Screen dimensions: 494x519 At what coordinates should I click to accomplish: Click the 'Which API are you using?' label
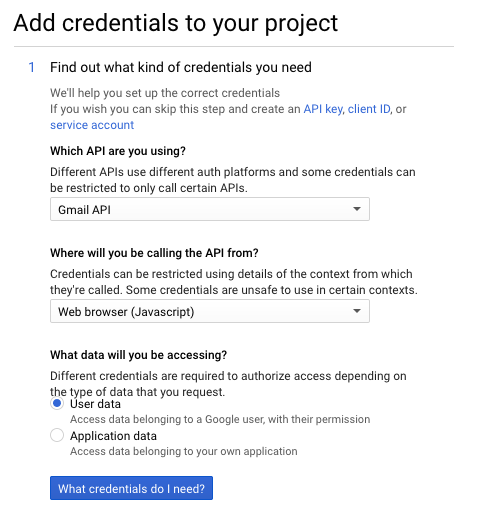pyautogui.click(x=118, y=151)
